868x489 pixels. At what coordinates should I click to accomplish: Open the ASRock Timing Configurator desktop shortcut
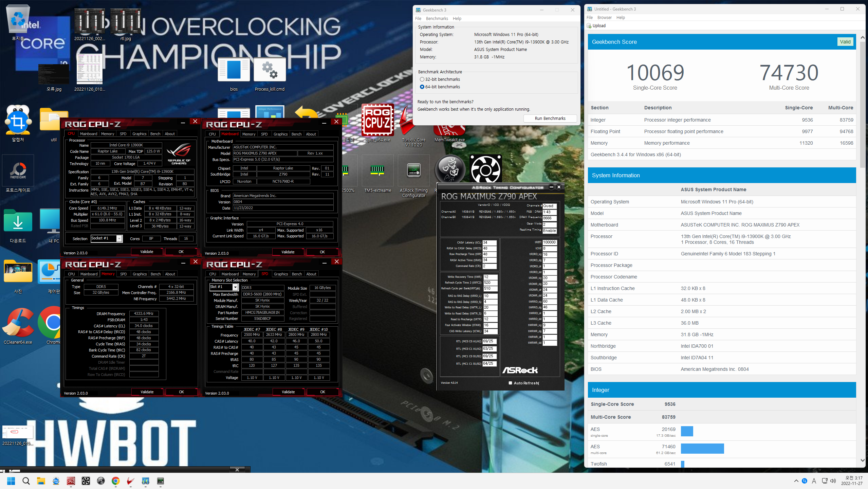pyautogui.click(x=413, y=176)
